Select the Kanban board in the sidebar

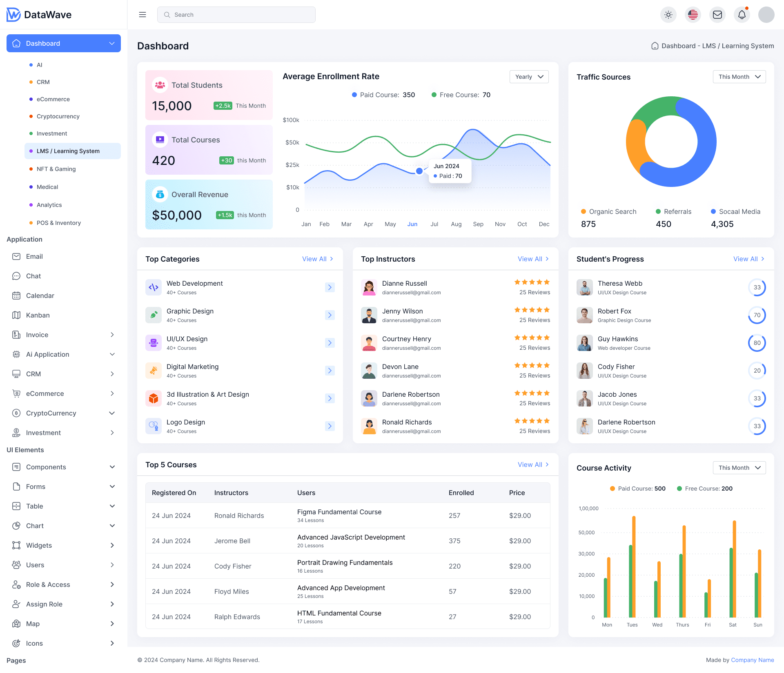pos(38,315)
